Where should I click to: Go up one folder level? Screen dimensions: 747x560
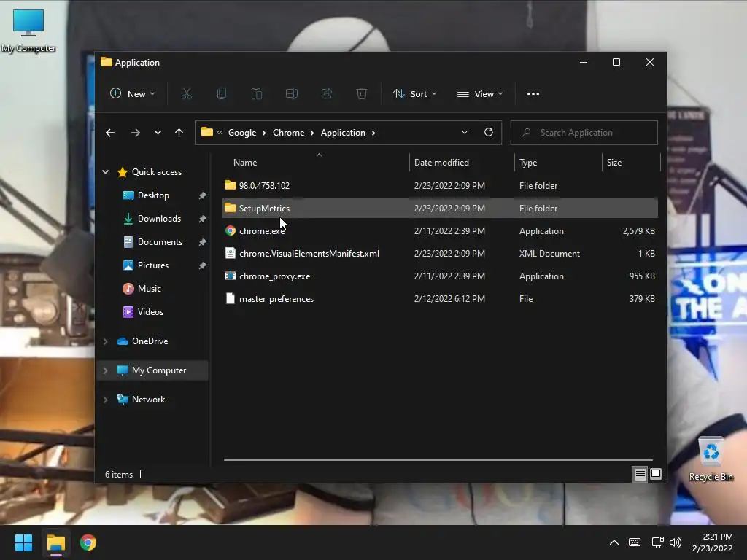pos(179,133)
